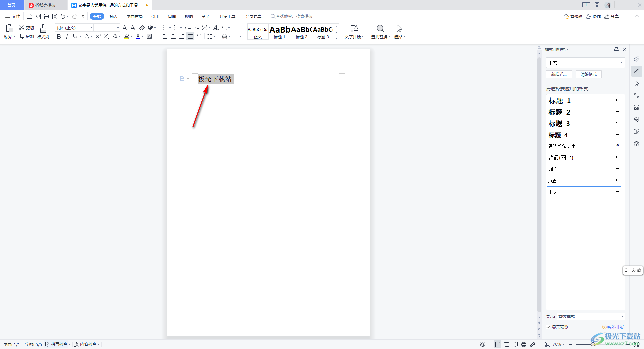Align text right

pos(182,36)
